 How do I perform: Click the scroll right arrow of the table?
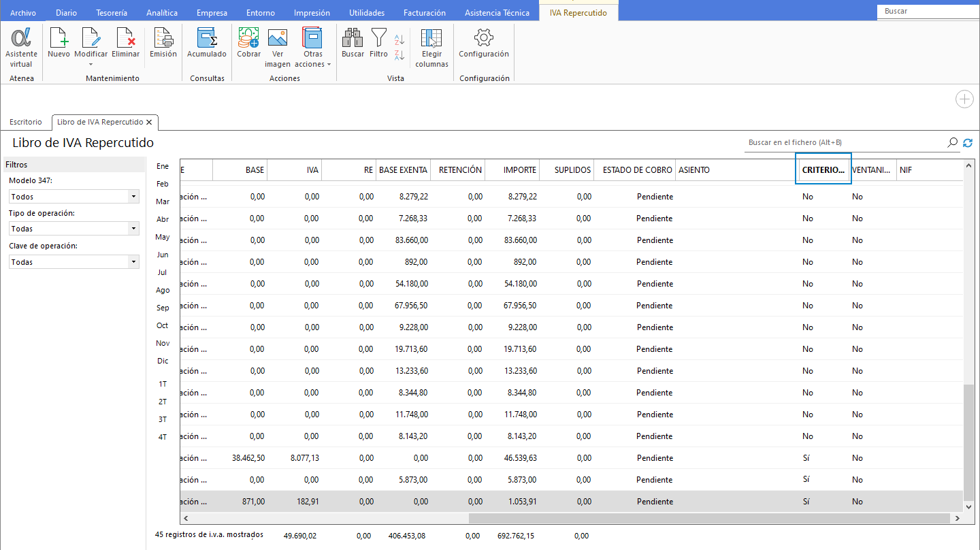pos(958,518)
